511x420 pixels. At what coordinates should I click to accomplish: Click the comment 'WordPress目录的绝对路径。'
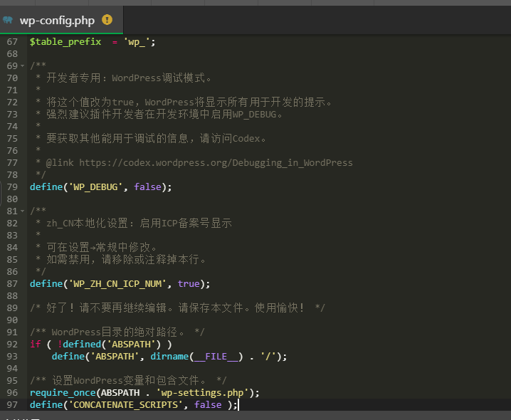(117, 332)
